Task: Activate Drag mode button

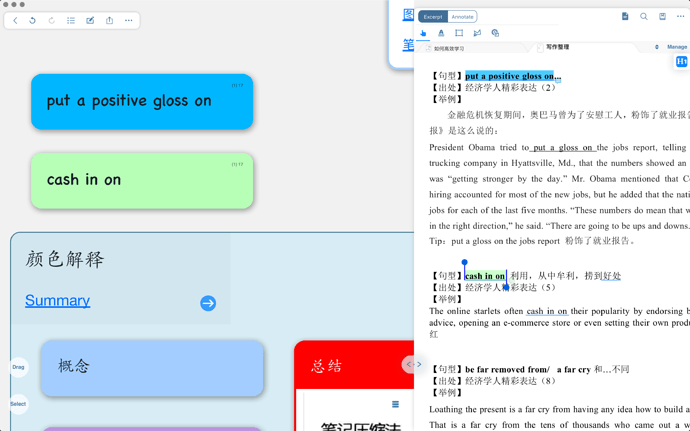Action: (18, 367)
